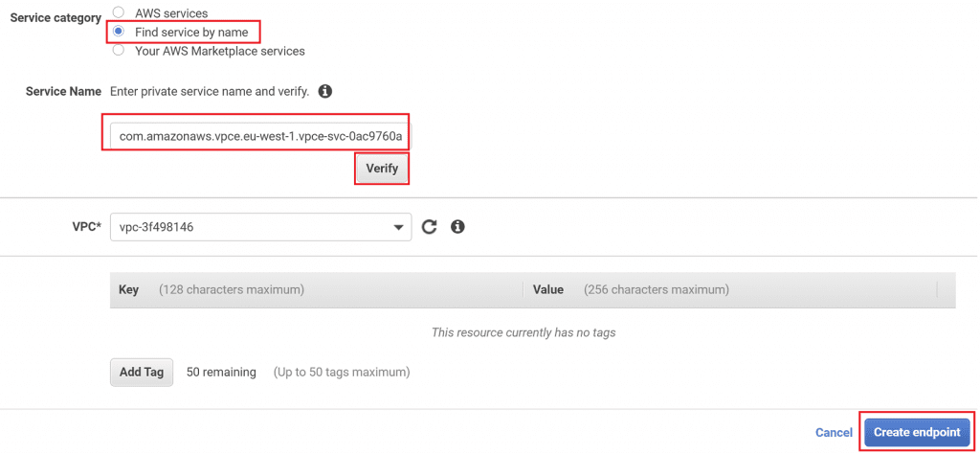Select Your AWS Marketplace services option

pos(119,50)
